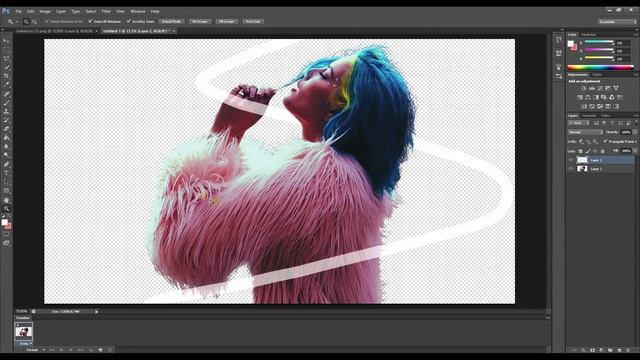Add a Curves adjustment
This screenshot has height=360, width=640.
coord(600,88)
